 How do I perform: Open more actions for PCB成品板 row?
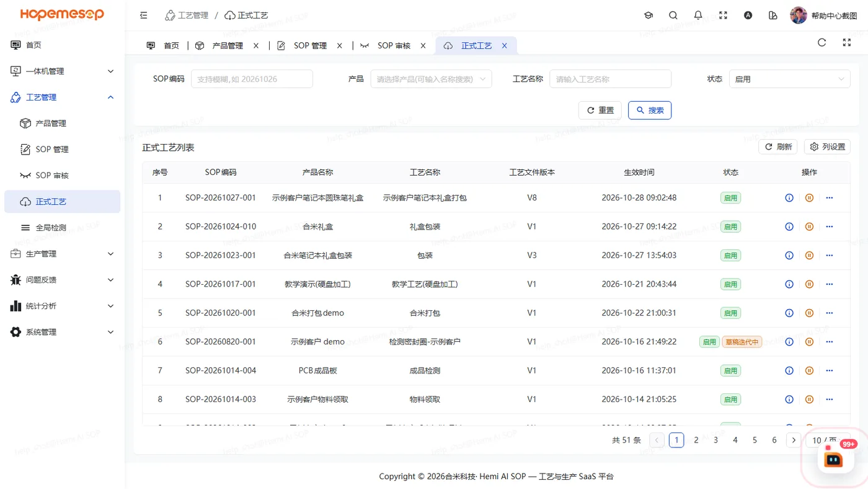[x=830, y=370]
